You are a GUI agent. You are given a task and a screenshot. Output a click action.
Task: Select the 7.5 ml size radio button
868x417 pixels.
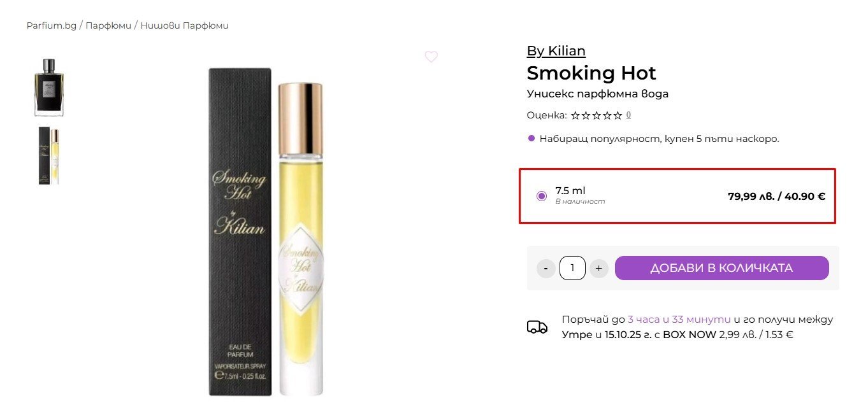tap(542, 196)
